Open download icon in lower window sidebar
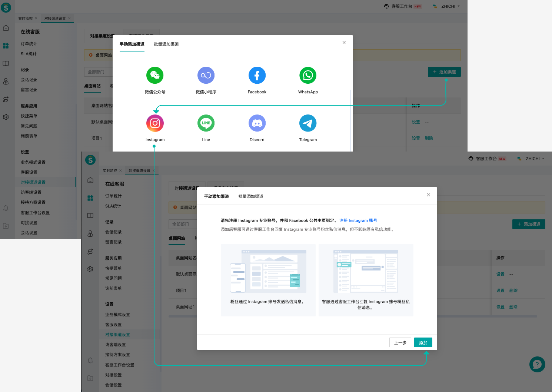Screen dimensions: 552x392 pyautogui.click(x=90, y=378)
